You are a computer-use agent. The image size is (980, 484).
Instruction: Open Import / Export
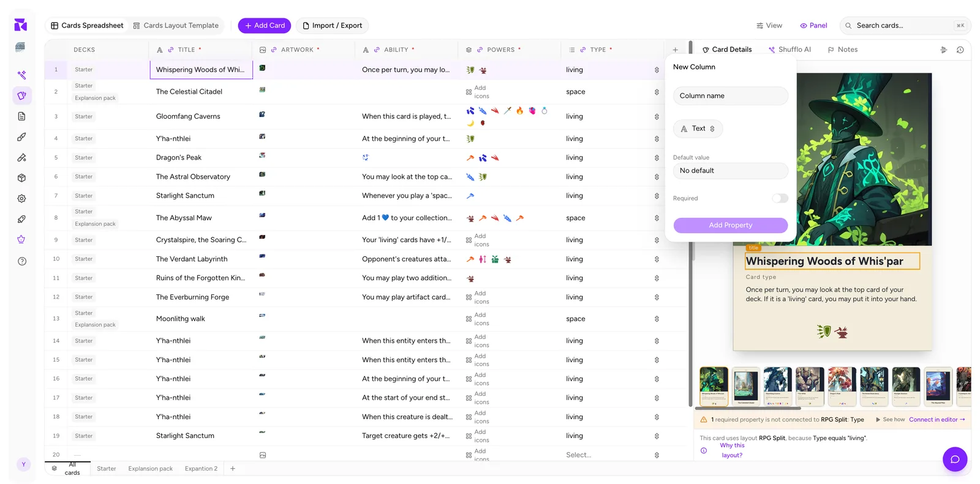(333, 26)
